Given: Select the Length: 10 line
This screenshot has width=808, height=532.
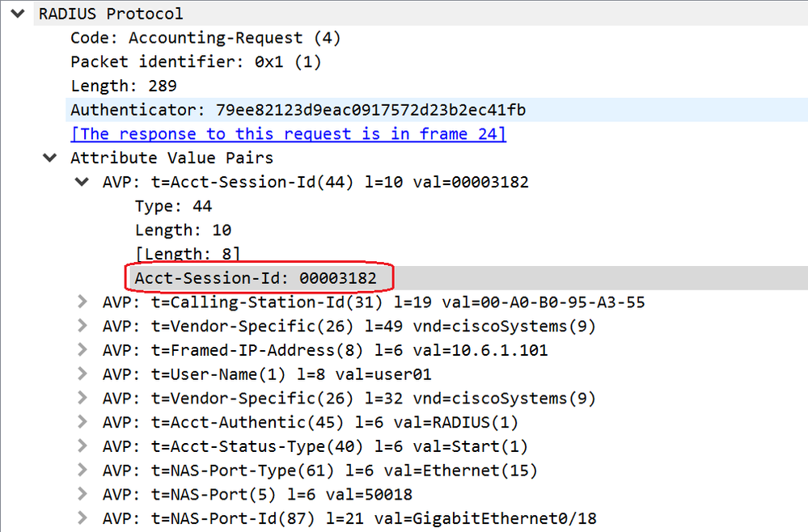Looking at the screenshot, I should [183, 230].
